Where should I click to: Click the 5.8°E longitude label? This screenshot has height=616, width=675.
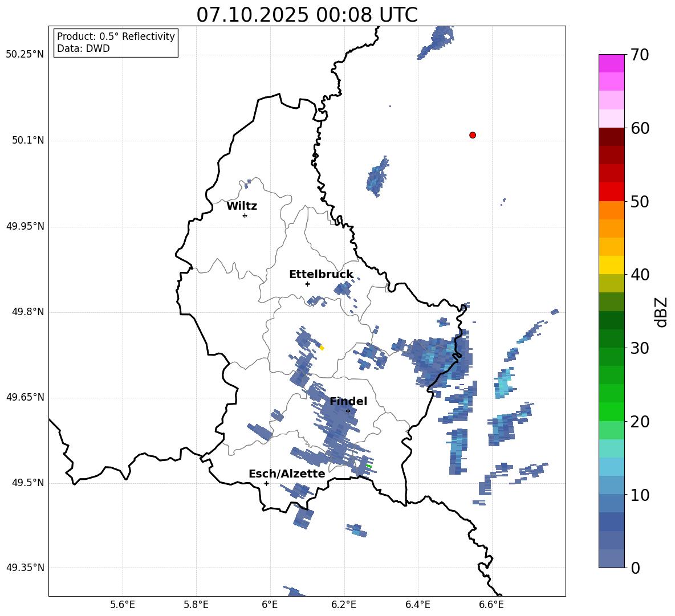coord(196,605)
